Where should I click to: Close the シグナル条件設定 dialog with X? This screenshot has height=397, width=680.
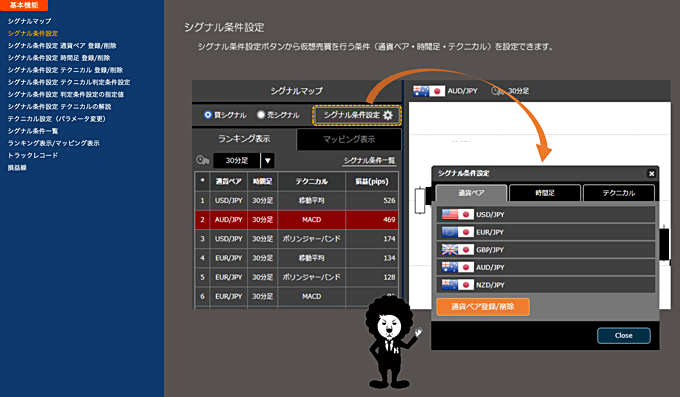click(x=651, y=174)
